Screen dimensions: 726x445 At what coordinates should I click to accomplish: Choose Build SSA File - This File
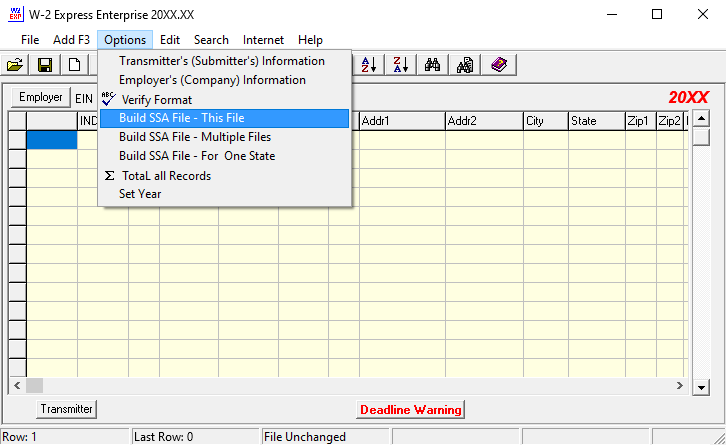click(x=181, y=118)
